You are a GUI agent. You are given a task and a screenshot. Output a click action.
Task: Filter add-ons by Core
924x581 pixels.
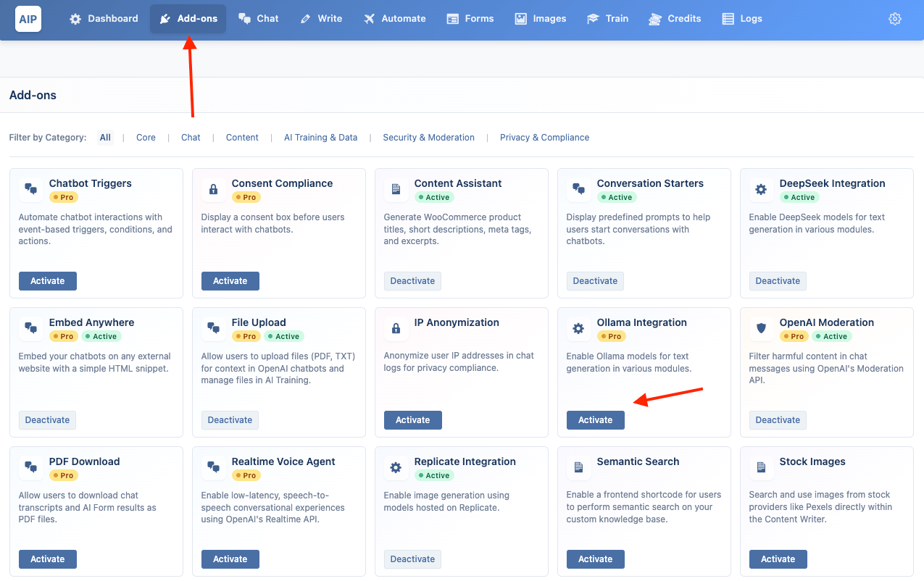tap(146, 138)
